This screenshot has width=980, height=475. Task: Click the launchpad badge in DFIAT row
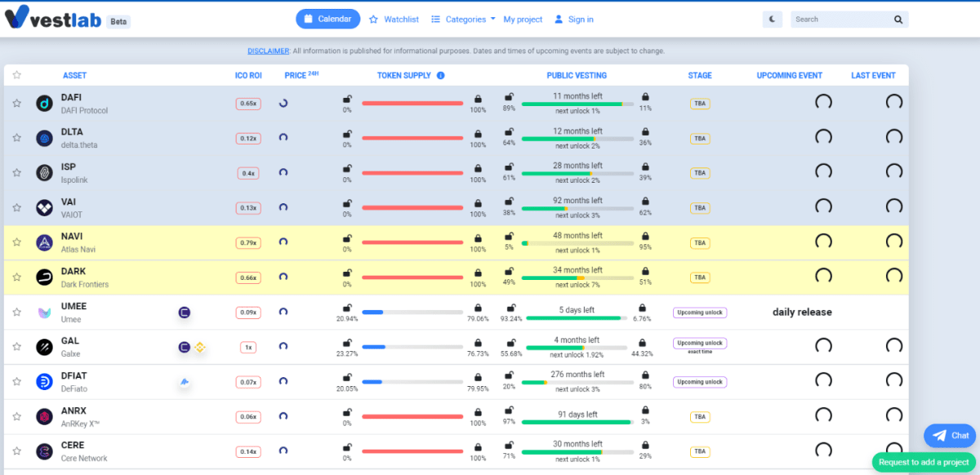click(185, 382)
